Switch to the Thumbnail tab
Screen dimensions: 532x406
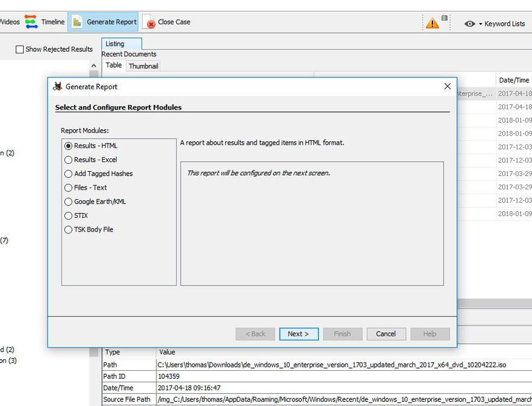(143, 66)
